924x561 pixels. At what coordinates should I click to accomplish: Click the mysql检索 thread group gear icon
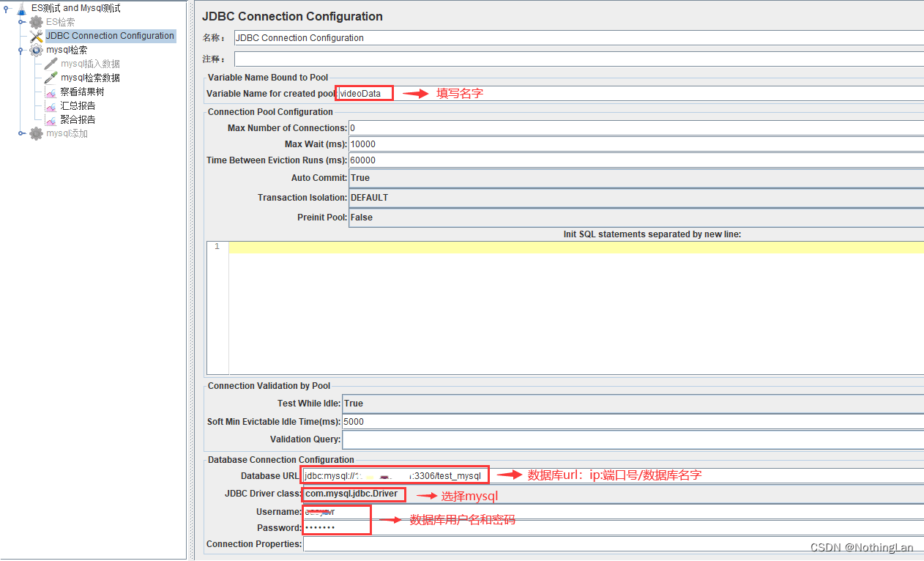click(35, 50)
